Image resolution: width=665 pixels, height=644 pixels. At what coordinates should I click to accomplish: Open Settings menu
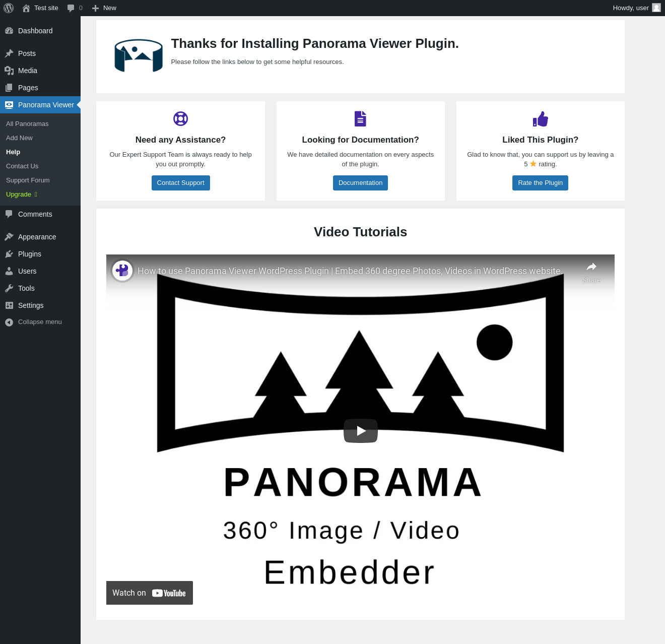pyautogui.click(x=40, y=305)
